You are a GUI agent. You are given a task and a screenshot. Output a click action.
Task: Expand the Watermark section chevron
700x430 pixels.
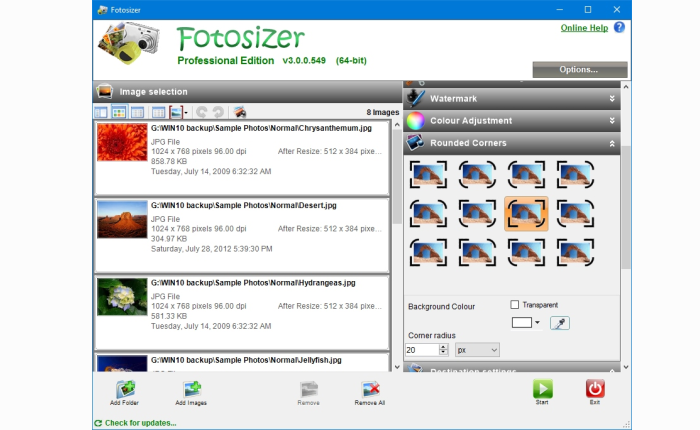pos(612,99)
